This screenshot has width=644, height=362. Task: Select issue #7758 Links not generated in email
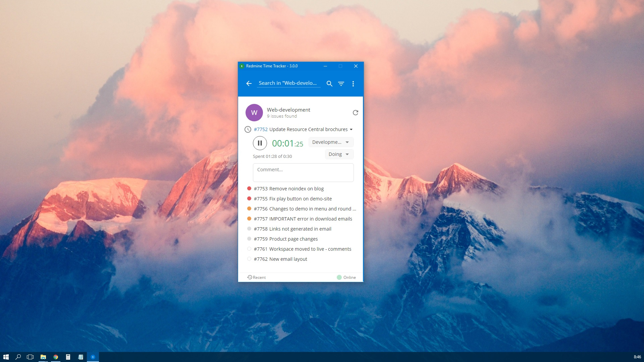point(292,229)
